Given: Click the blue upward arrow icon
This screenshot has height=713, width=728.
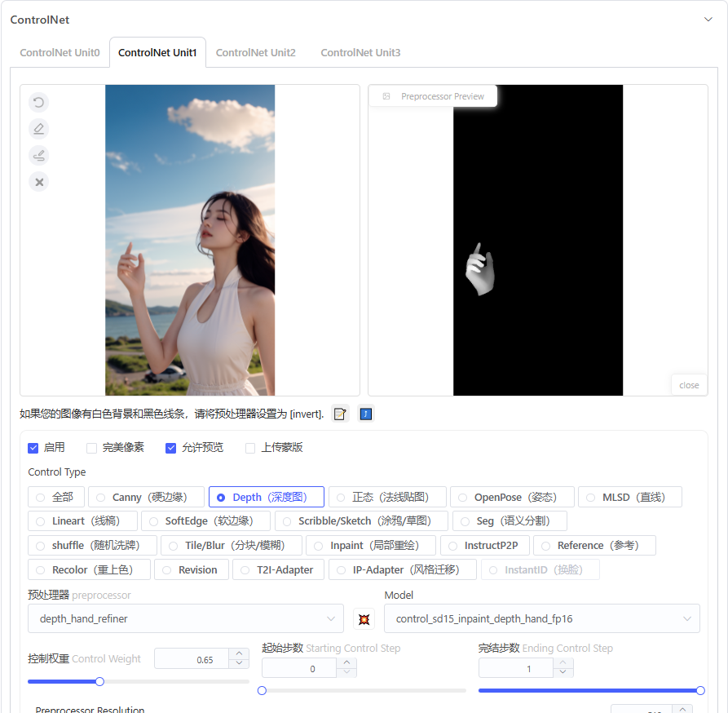Looking at the screenshot, I should 366,414.
